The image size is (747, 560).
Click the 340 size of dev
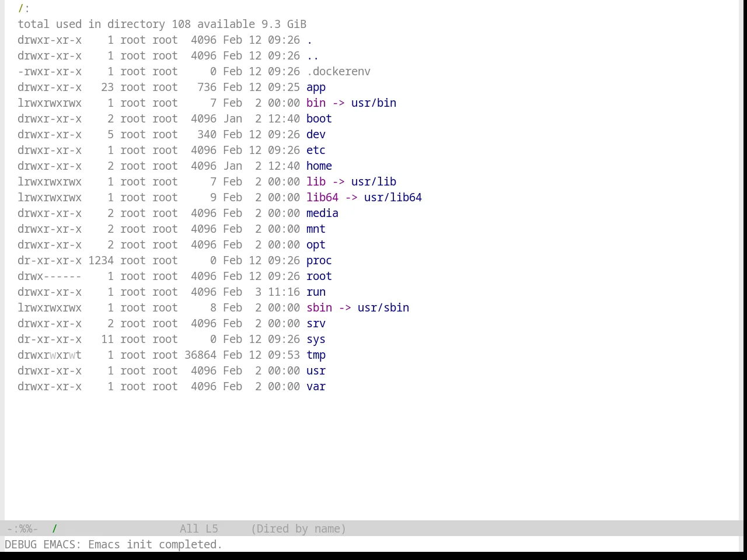click(x=207, y=135)
